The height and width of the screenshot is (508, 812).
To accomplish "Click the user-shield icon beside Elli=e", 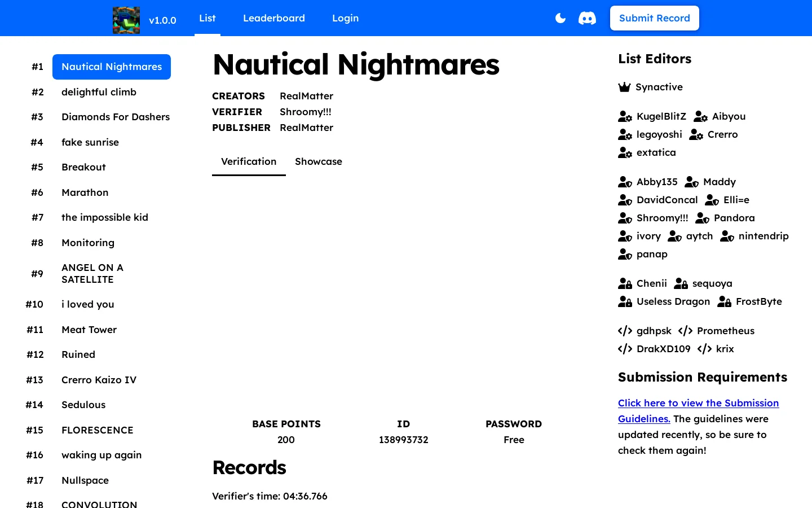I will (x=712, y=200).
